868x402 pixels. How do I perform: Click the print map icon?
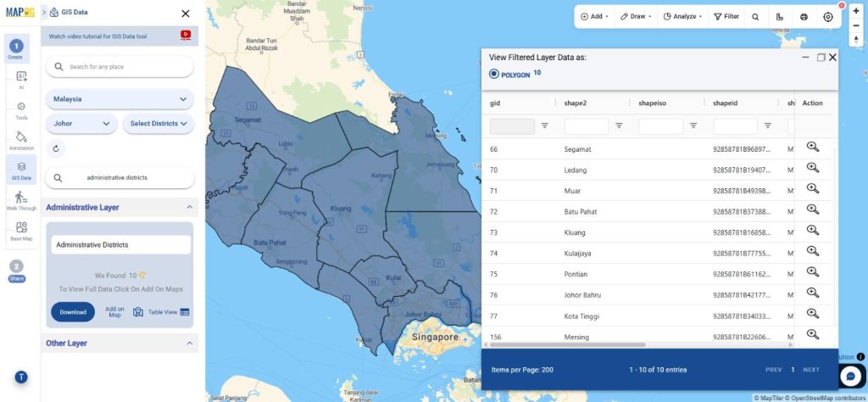(x=804, y=17)
